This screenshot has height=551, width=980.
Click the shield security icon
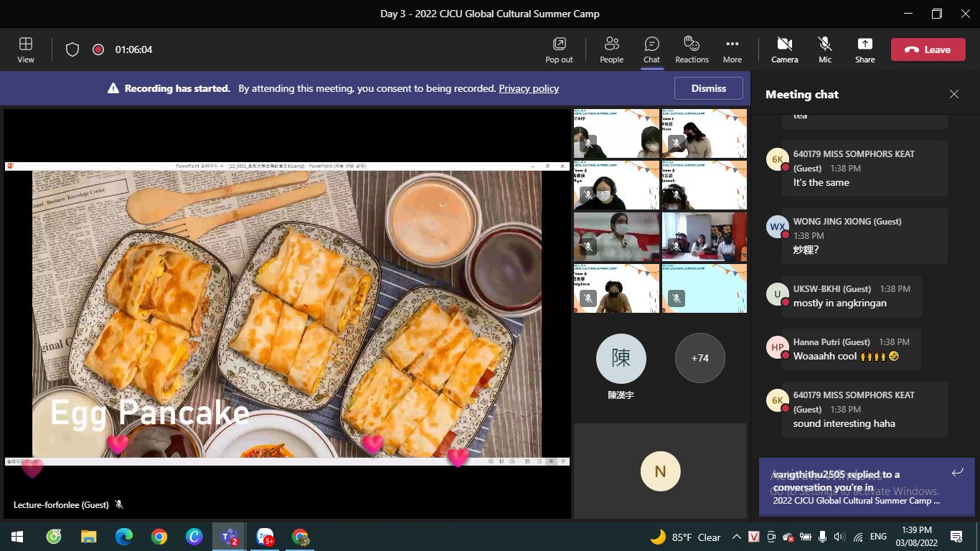click(72, 50)
